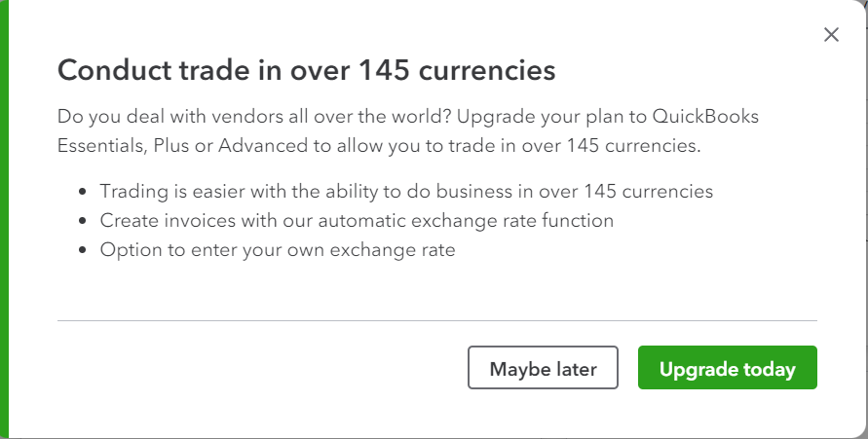Click the bullet dot before 'Trading is easier'
868x439 pixels.
pos(83,192)
